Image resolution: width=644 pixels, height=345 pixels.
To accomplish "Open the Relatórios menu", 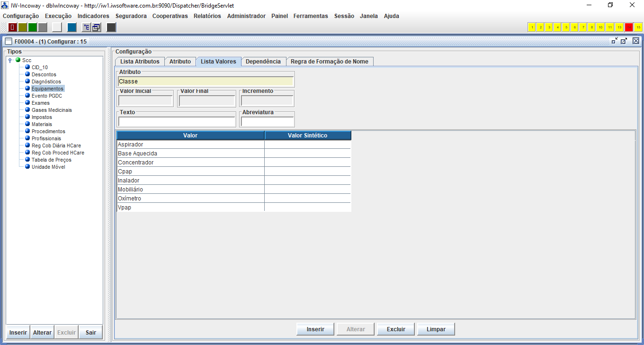I will click(x=207, y=16).
